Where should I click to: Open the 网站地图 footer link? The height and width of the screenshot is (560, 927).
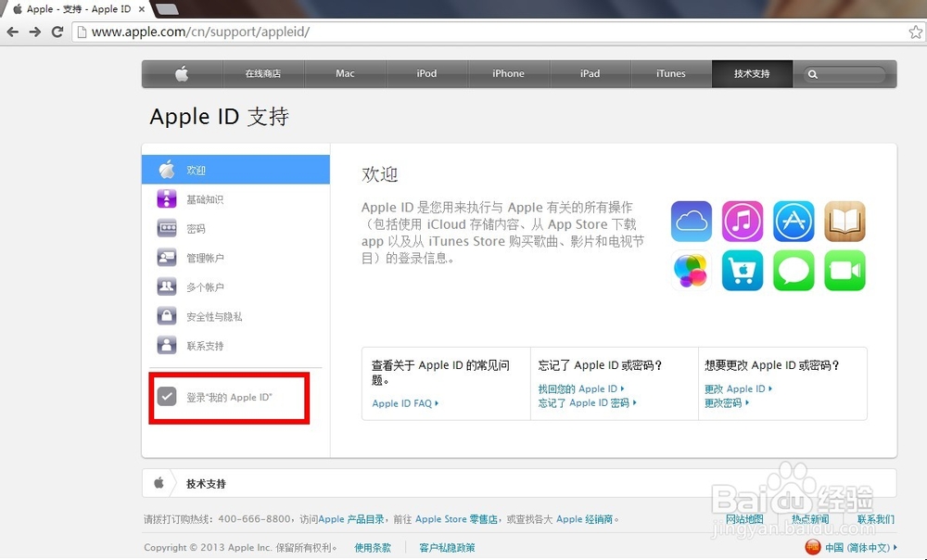click(744, 519)
